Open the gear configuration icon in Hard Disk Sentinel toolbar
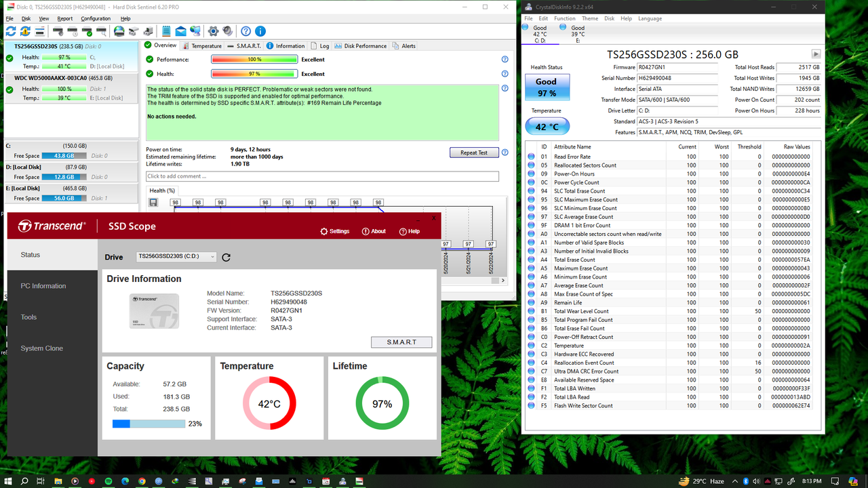This screenshot has height=488, width=868. pyautogui.click(x=213, y=31)
